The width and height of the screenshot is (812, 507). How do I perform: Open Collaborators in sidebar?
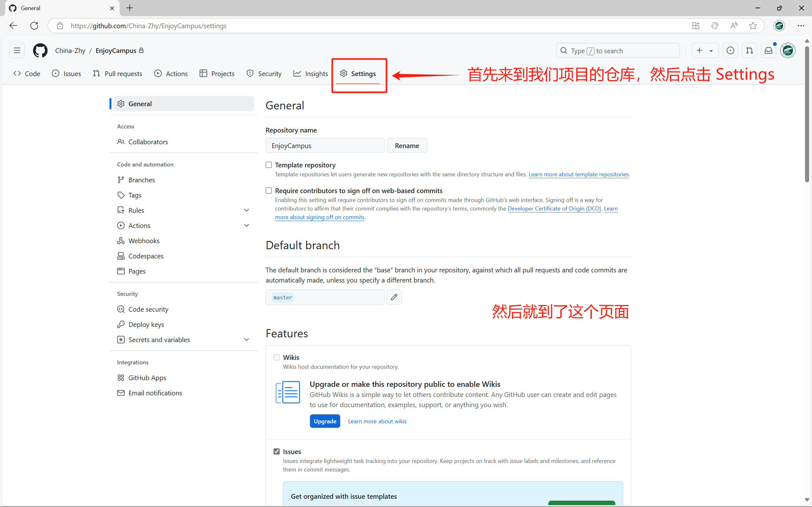[183, 141]
